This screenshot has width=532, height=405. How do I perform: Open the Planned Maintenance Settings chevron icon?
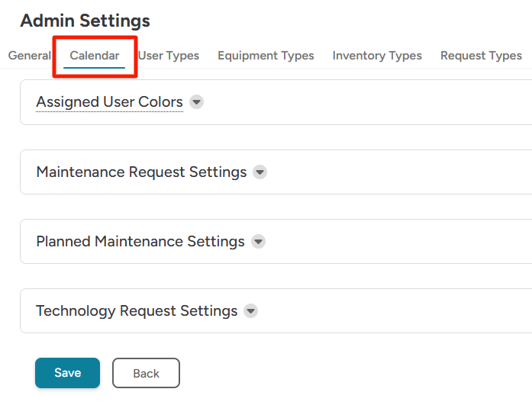click(x=258, y=242)
